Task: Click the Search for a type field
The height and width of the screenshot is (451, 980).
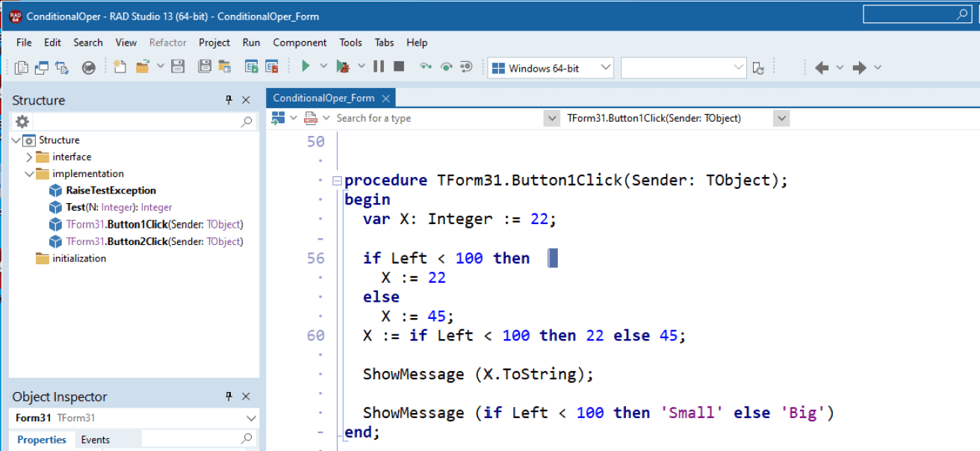Action: pos(438,118)
